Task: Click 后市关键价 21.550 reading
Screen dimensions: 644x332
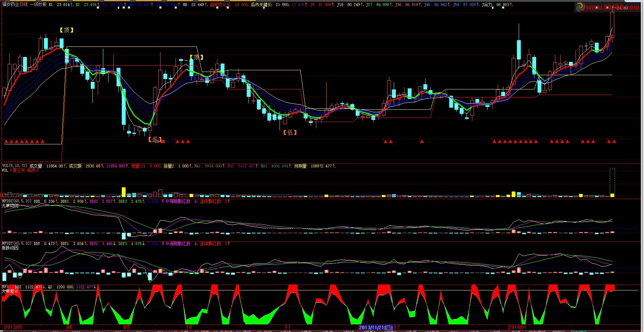Action: point(270,5)
